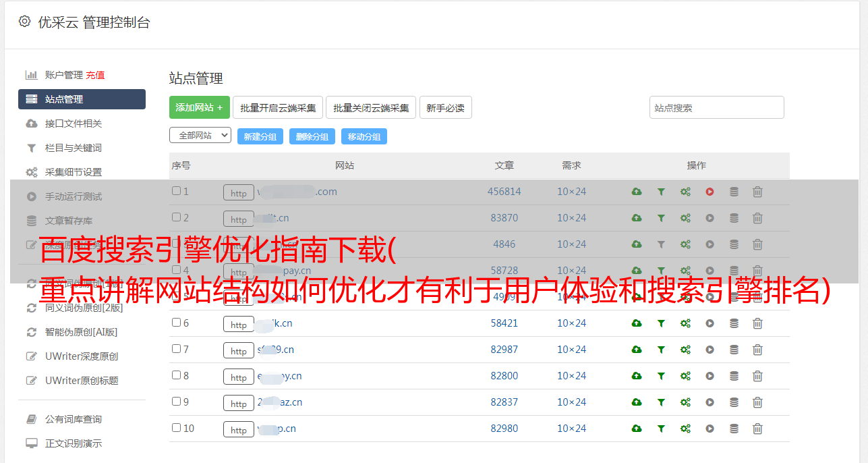The height and width of the screenshot is (463, 868).
Task: Open UWriter深度原创 sidebar item
Action: (x=82, y=356)
